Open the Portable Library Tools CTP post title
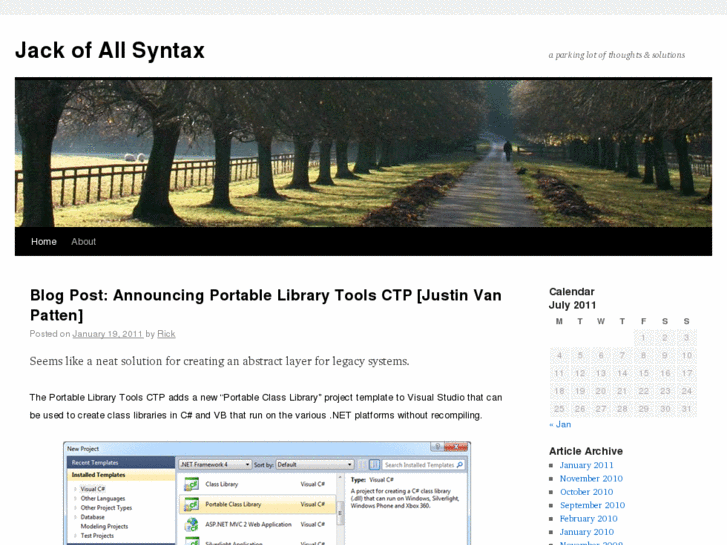The width and height of the screenshot is (727, 545). (x=266, y=305)
